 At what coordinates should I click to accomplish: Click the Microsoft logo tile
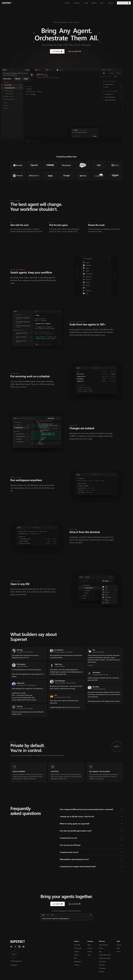pyautogui.click(x=18, y=165)
